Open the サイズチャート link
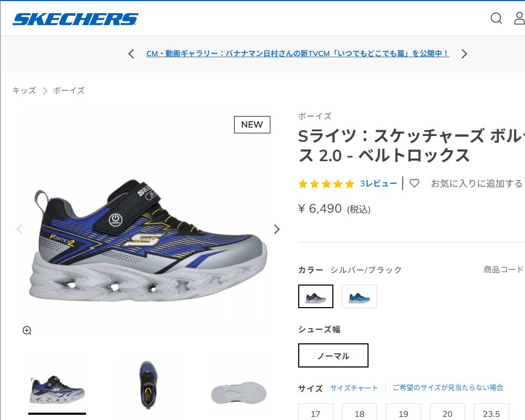The image size is (525, 420). tap(354, 388)
